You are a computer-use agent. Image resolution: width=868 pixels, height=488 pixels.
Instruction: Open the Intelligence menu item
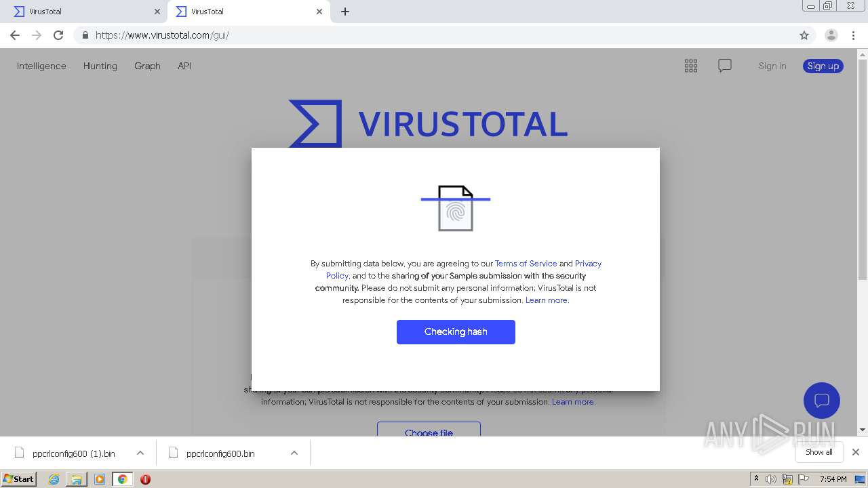41,66
